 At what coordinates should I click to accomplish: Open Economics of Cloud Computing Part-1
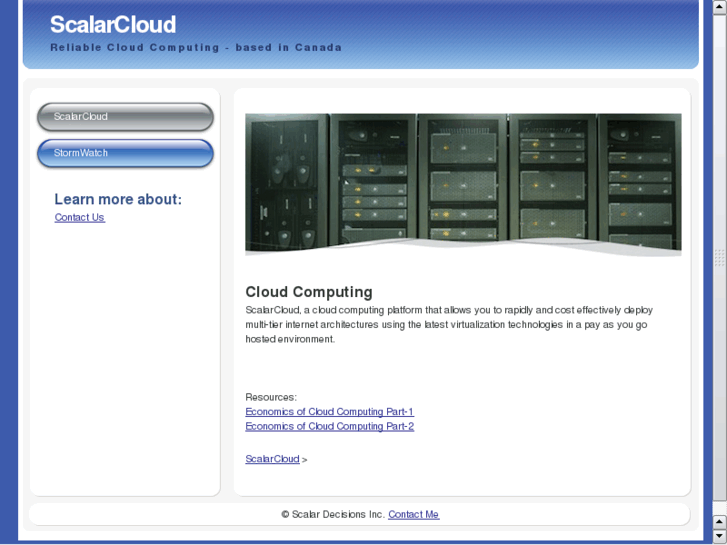(329, 412)
